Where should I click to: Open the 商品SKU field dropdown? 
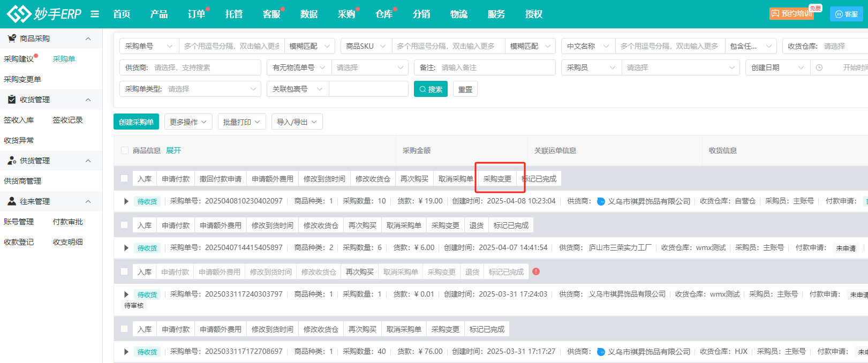(x=366, y=46)
